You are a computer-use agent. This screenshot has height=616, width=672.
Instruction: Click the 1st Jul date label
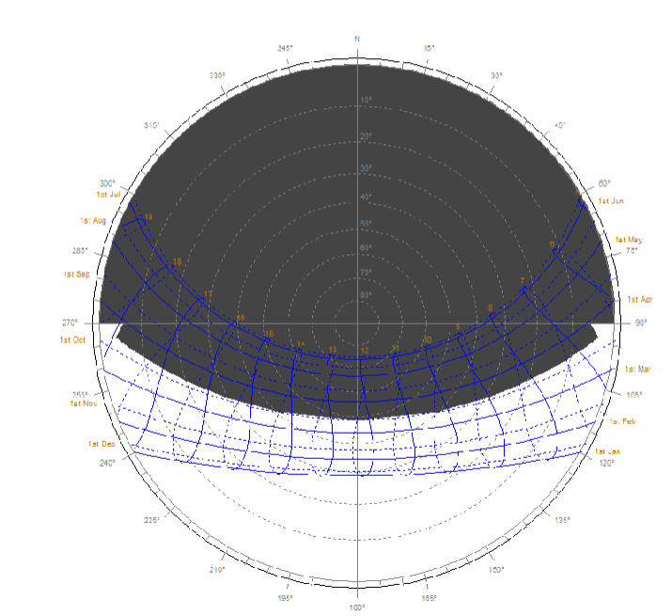[x=108, y=195]
